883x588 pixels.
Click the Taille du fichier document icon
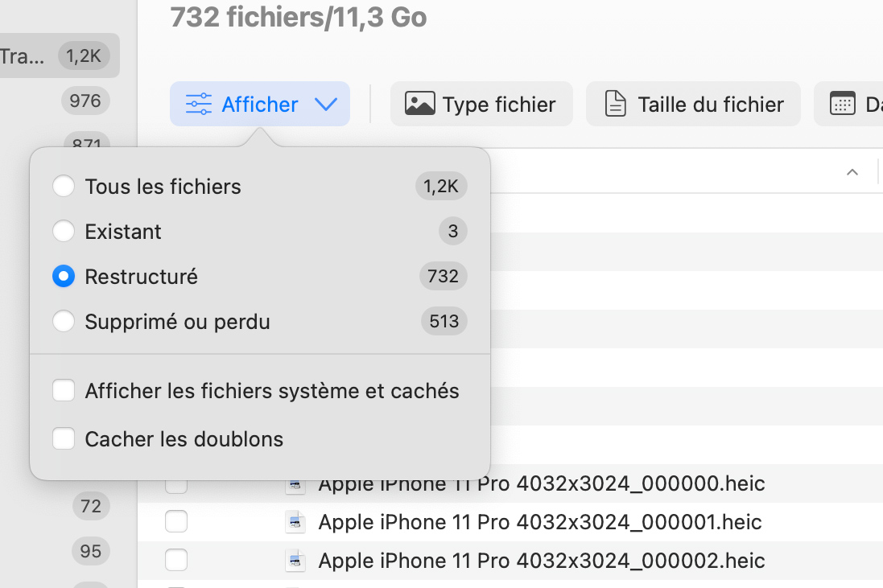(615, 105)
